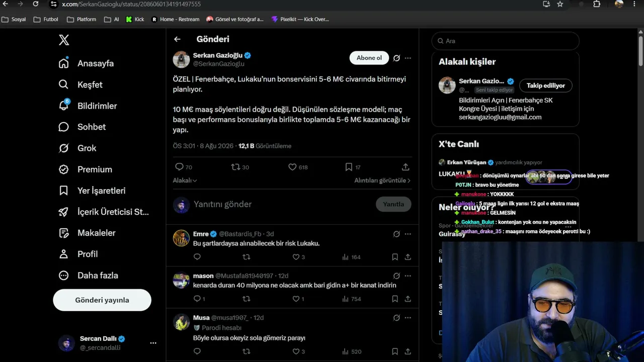Open the browser extensions puzzle icon
Screen dimensions: 644x362
click(x=597, y=4)
